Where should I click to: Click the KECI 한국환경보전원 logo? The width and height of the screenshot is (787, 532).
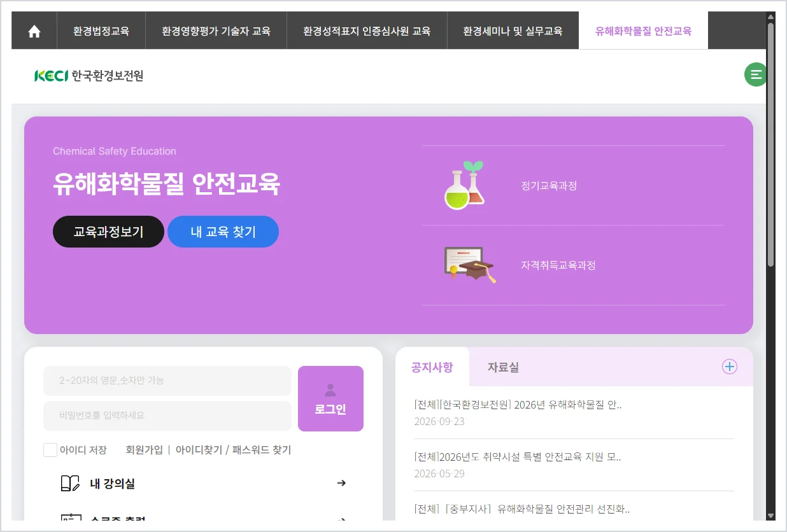89,76
